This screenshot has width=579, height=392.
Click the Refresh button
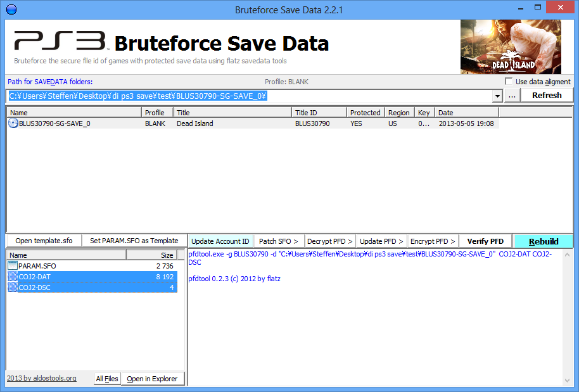547,96
